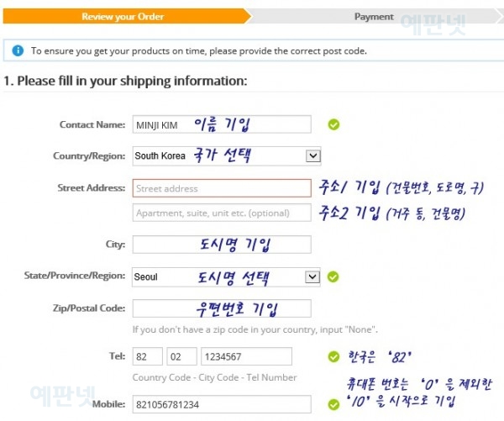Focus the Mobile number input field
The image size is (504, 421).
tap(222, 404)
